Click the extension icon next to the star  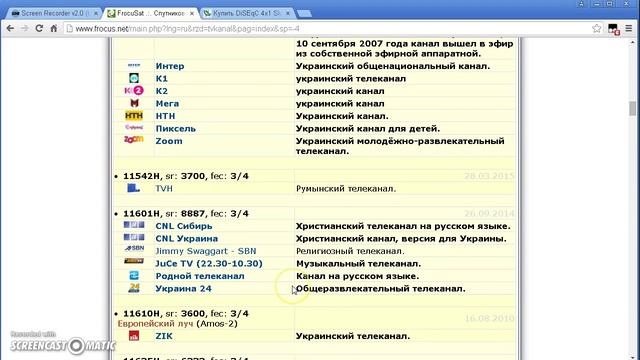613,29
